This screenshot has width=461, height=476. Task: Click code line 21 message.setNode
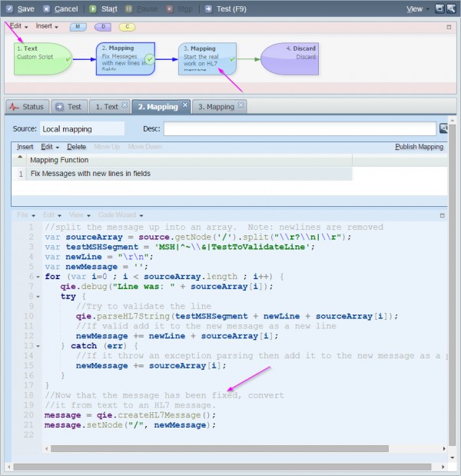tap(130, 425)
